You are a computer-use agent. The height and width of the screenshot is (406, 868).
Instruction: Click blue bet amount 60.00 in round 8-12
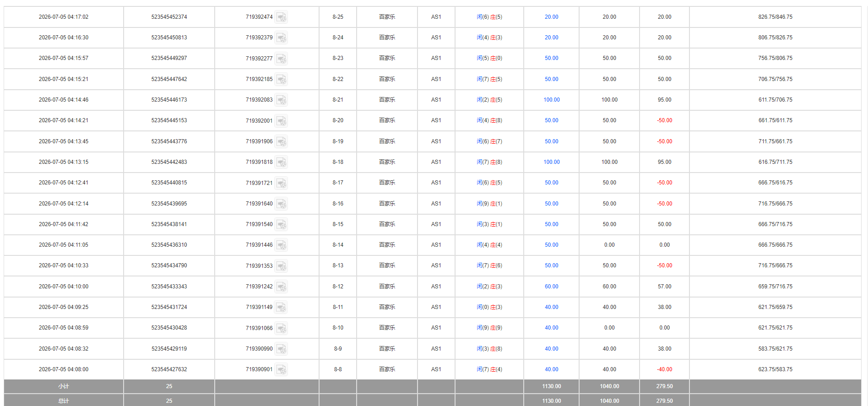click(x=551, y=287)
